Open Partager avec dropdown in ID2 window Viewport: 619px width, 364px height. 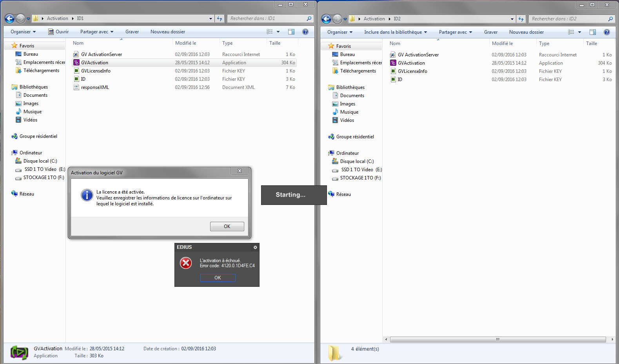(456, 32)
